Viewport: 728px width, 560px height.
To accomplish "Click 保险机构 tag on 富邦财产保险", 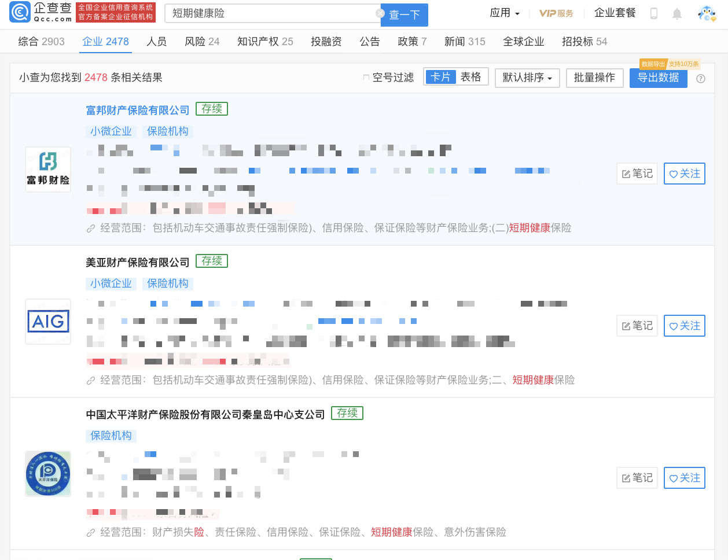I will 168,131.
